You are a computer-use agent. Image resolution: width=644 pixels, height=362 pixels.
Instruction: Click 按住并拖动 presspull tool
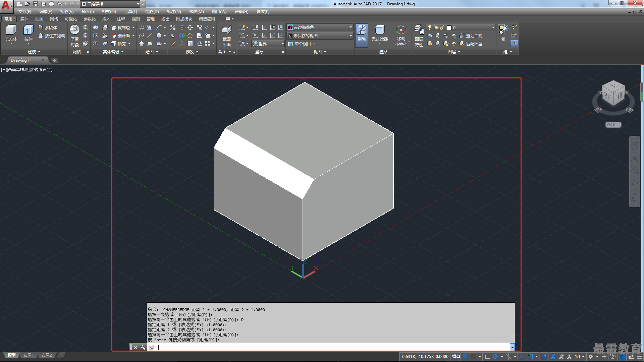click(x=51, y=36)
